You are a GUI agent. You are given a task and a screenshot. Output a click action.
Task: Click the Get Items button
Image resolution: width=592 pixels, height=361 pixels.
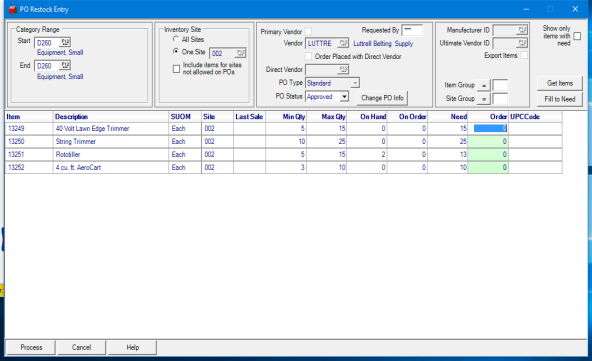click(560, 83)
